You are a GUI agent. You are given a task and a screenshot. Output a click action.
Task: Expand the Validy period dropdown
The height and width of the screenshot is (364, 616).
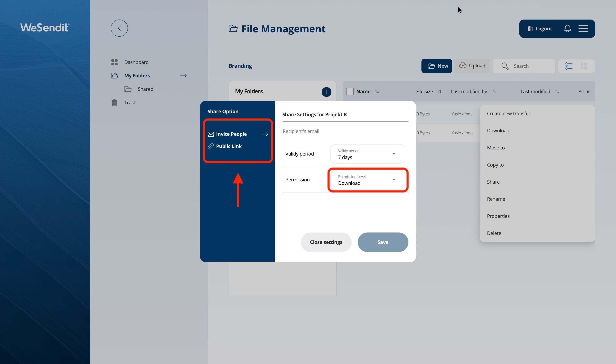pos(367,154)
